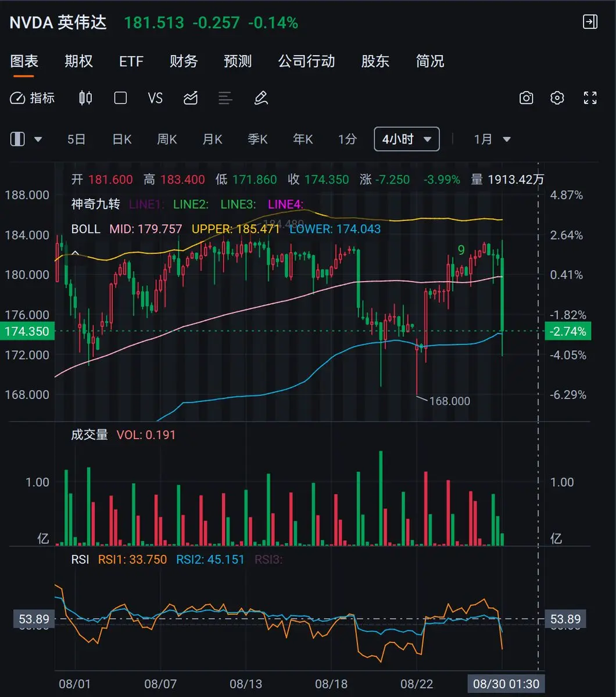Click the RSI2: 45.151 value
Image resolution: width=616 pixels, height=697 pixels.
click(210, 560)
